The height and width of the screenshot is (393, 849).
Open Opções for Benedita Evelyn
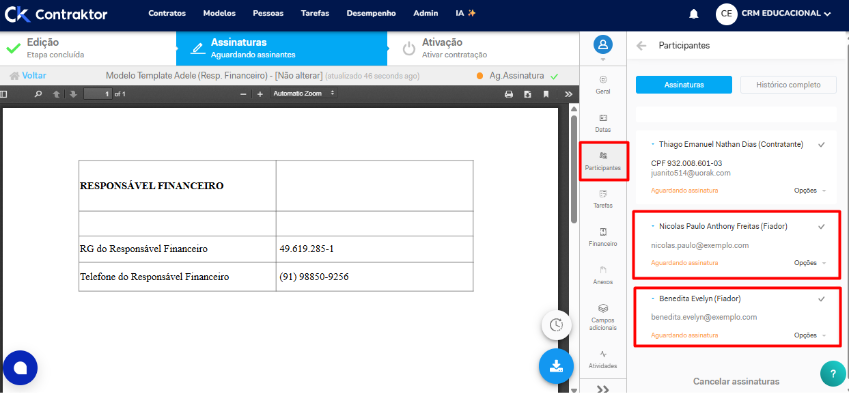click(809, 335)
